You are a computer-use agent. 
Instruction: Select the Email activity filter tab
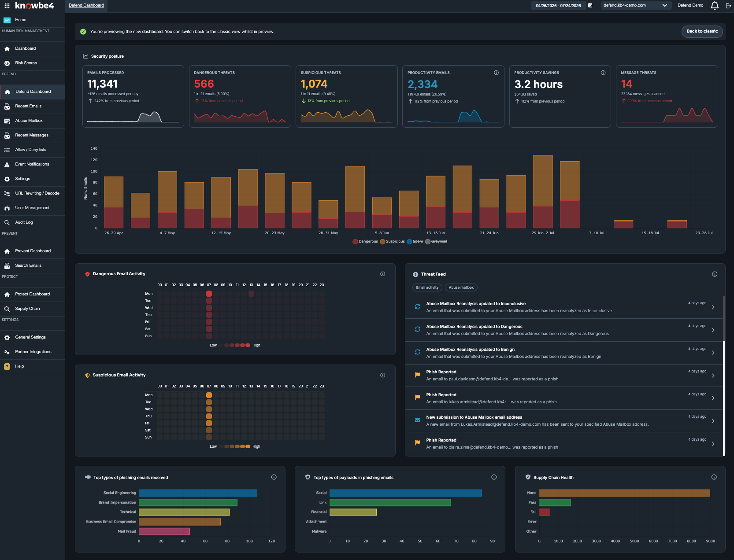427,287
